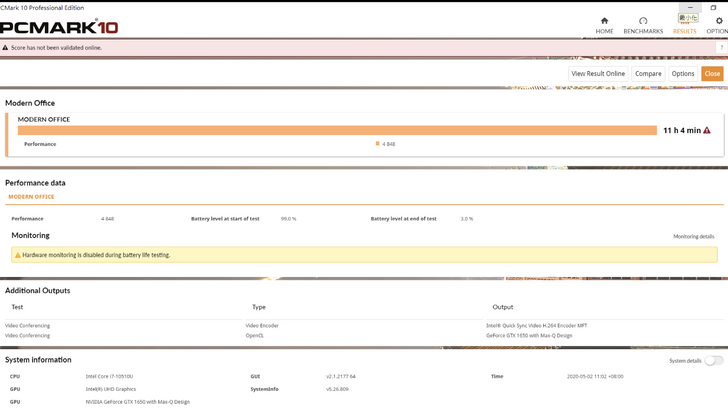728x409 pixels.
Task: Open the result Options button
Action: click(x=683, y=74)
